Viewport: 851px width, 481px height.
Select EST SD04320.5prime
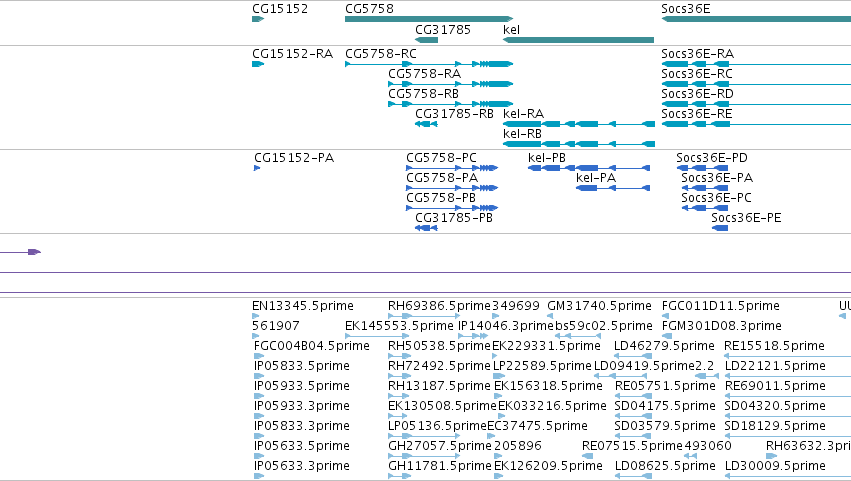pyautogui.click(x=775, y=407)
